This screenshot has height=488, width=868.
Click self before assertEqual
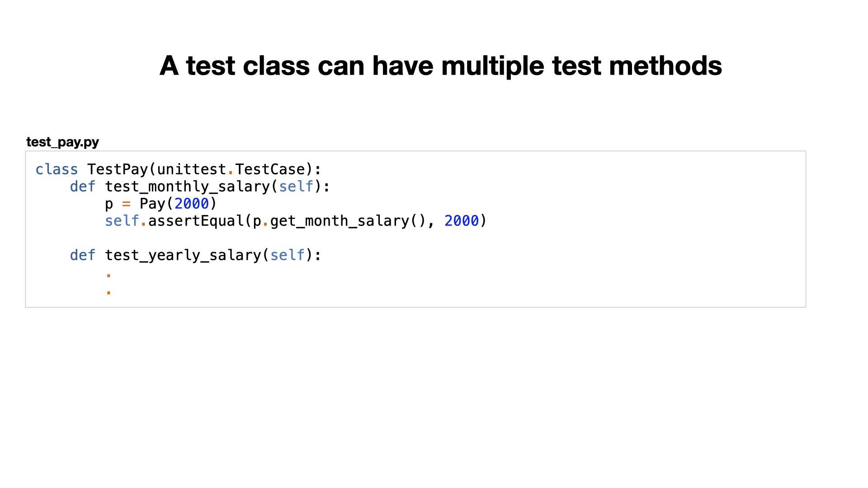click(x=122, y=221)
